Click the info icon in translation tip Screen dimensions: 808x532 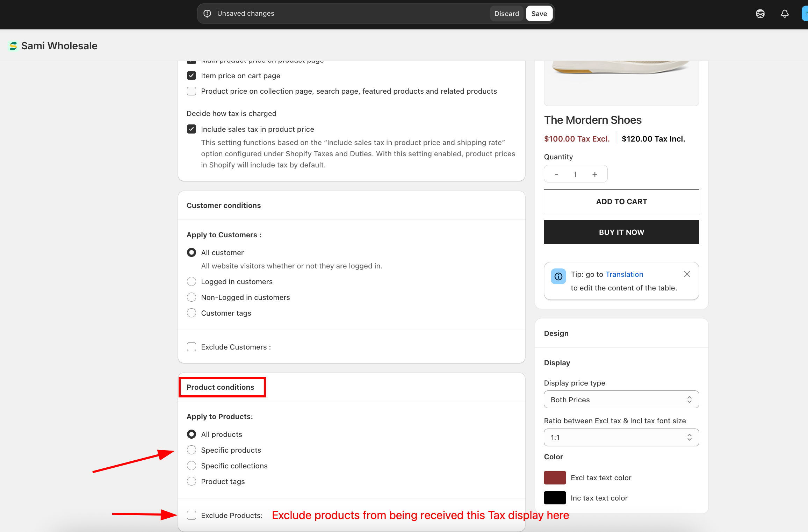pos(558,276)
